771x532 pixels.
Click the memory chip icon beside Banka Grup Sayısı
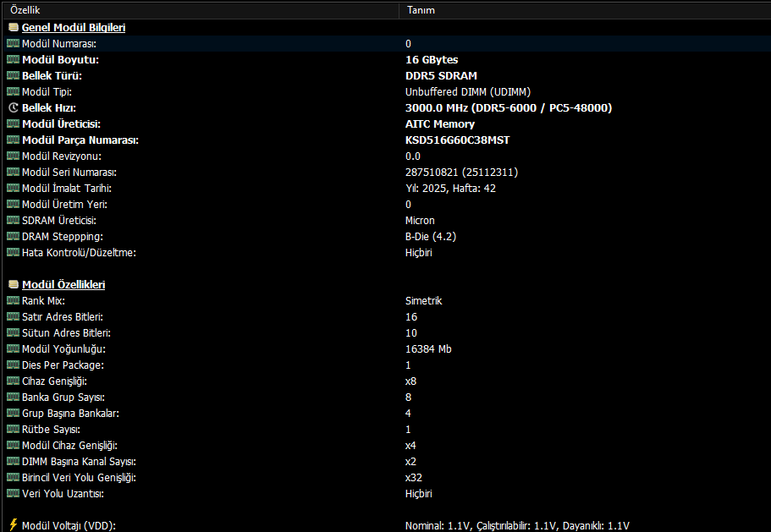coord(14,397)
